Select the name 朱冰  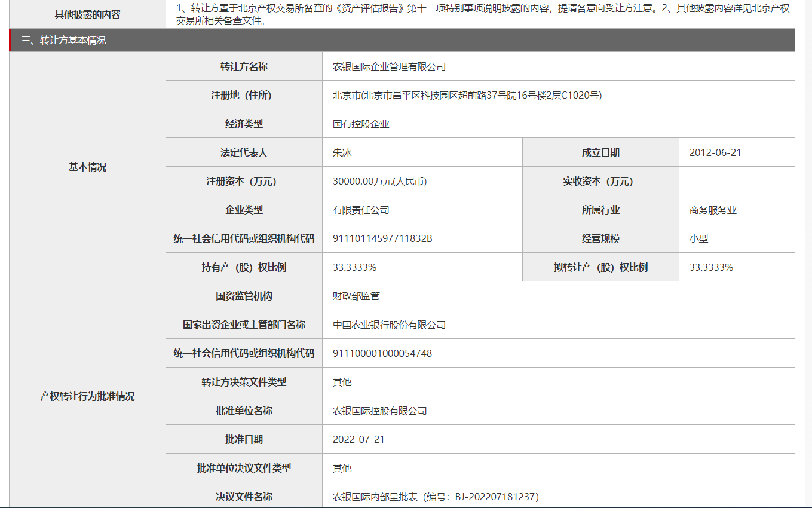click(342, 153)
